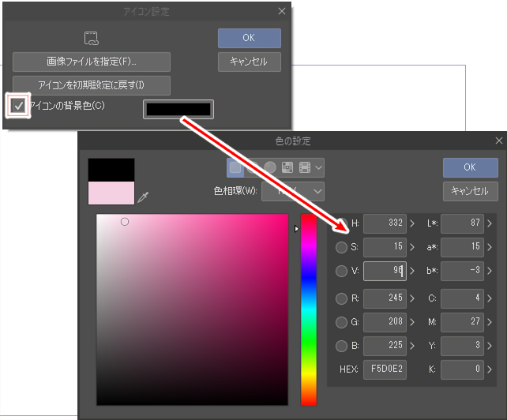Click the icon preview image in アイコン設定
Viewport: 507px width, 420px height.
(92, 39)
